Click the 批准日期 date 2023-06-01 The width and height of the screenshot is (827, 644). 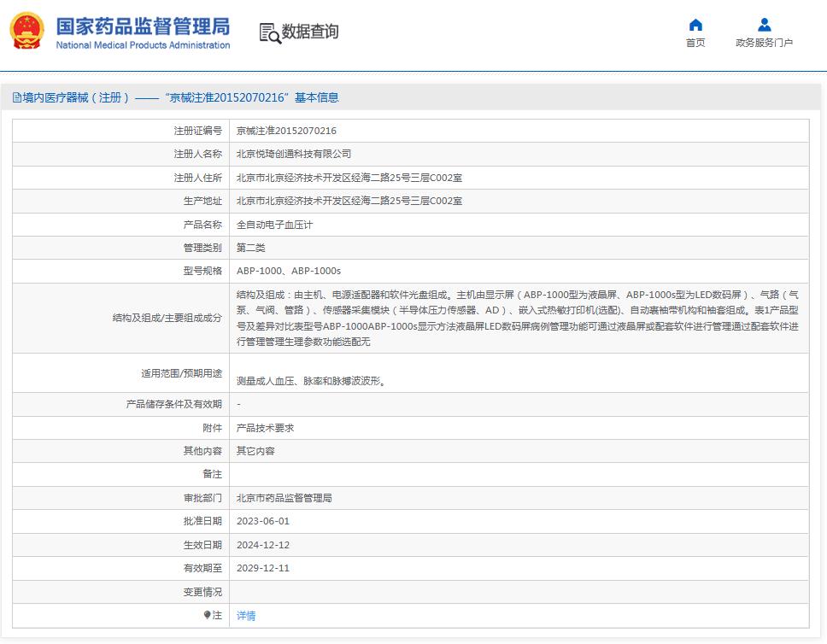click(x=261, y=521)
